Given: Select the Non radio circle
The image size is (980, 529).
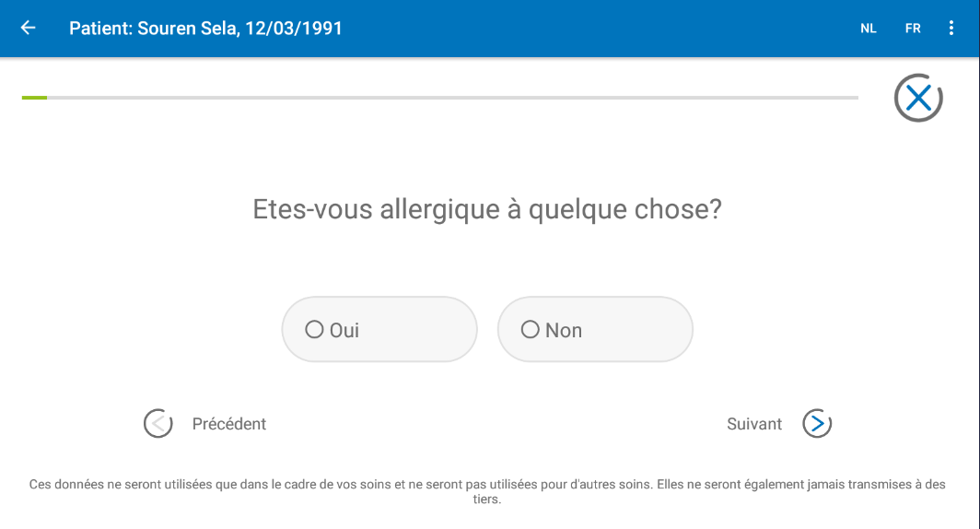Looking at the screenshot, I should pyautogui.click(x=530, y=329).
